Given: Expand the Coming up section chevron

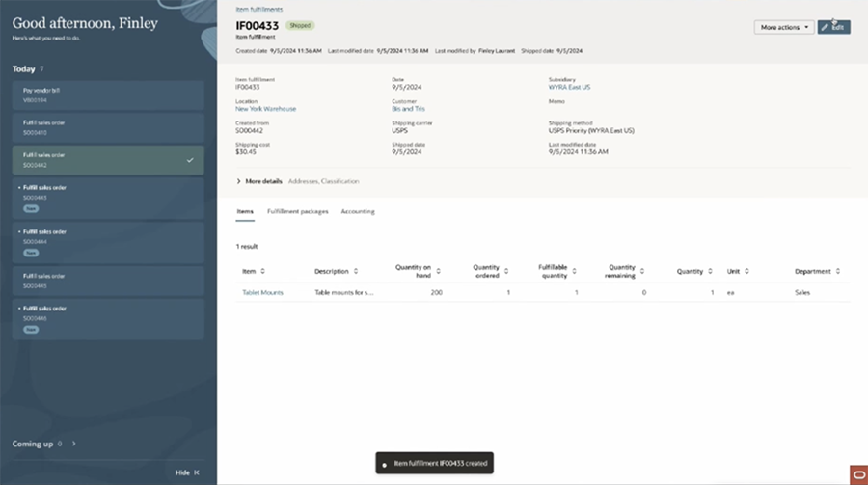Looking at the screenshot, I should click(74, 444).
